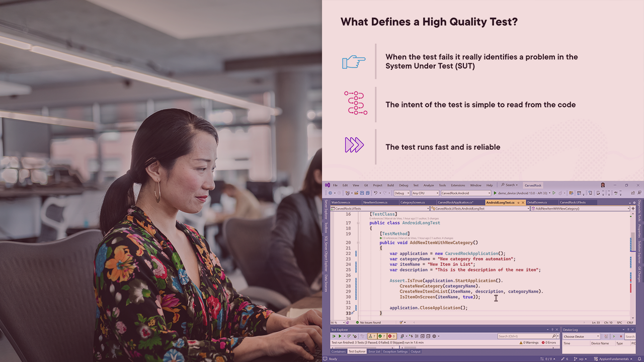Screen dimensions: 644x362
Task: Click the Undo arrow in toolbar
Action: [375, 193]
